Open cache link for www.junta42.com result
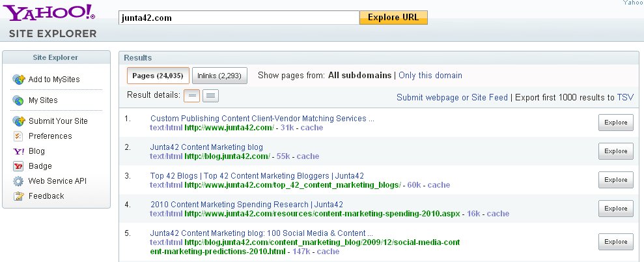Image resolution: width=644 pixels, height=262 pixels. (x=312, y=128)
